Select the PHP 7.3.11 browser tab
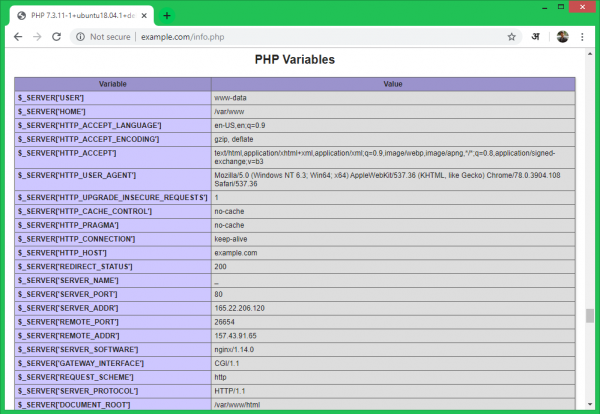The image size is (600, 414). click(80, 15)
